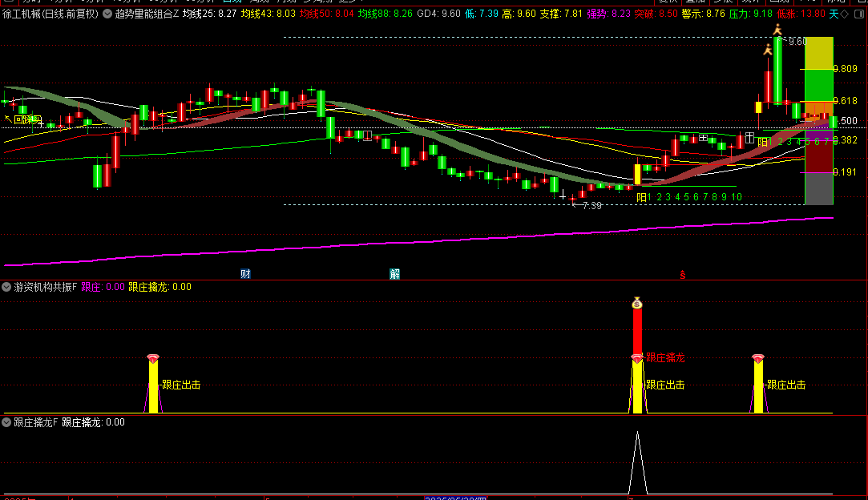Screen dimensions: 868x500
Task: Click the 7.39 low price label
Action: (x=591, y=205)
